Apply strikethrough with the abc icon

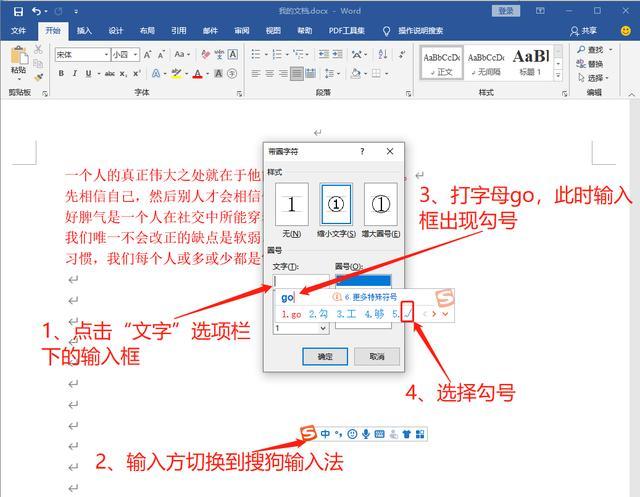(x=109, y=74)
